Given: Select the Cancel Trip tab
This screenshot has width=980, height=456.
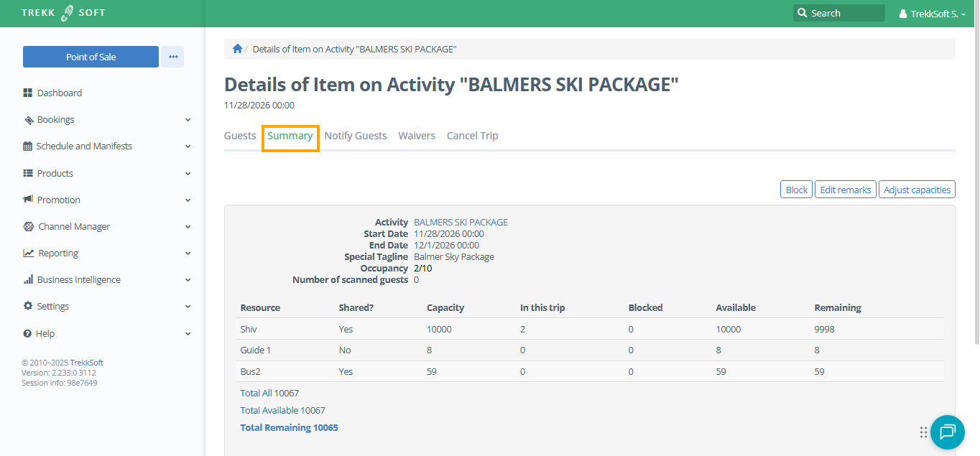Looking at the screenshot, I should pyautogui.click(x=472, y=136).
